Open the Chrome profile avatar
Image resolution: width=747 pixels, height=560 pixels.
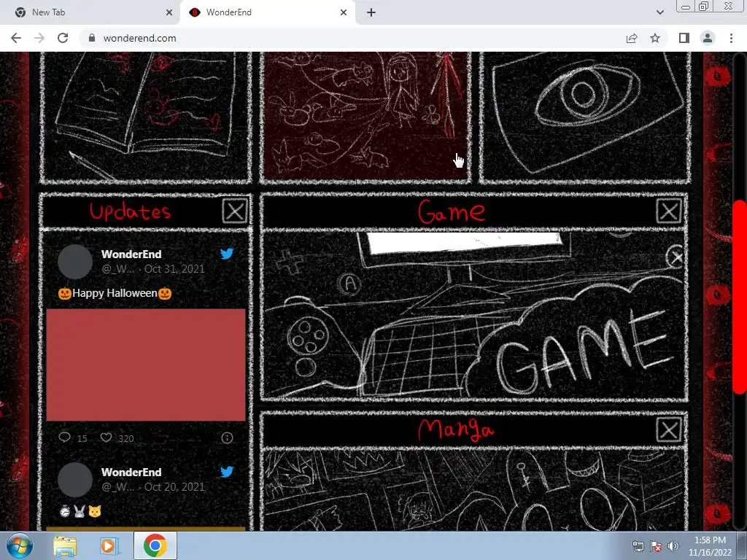(x=708, y=38)
